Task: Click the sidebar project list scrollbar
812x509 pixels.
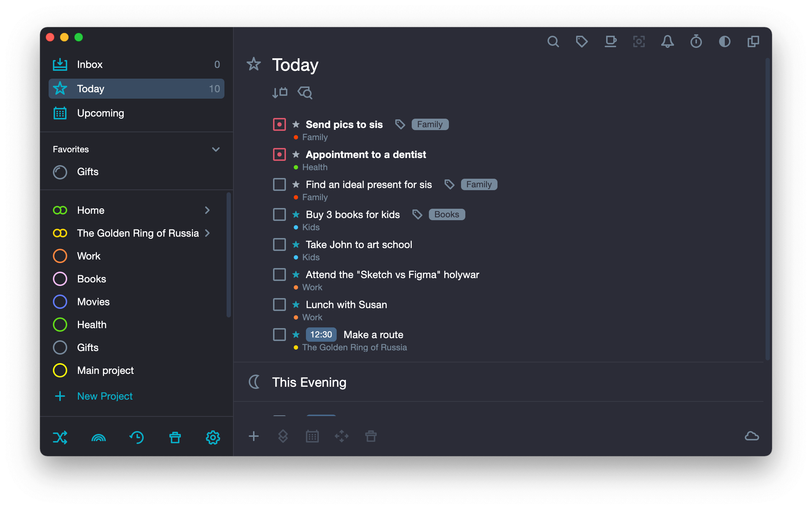Action: tap(229, 255)
